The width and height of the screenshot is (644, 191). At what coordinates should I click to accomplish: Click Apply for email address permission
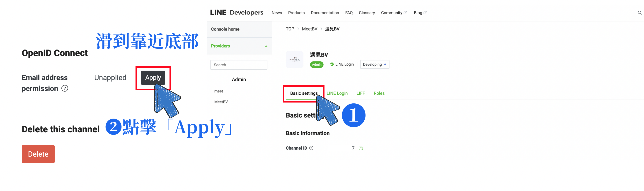pos(153,78)
